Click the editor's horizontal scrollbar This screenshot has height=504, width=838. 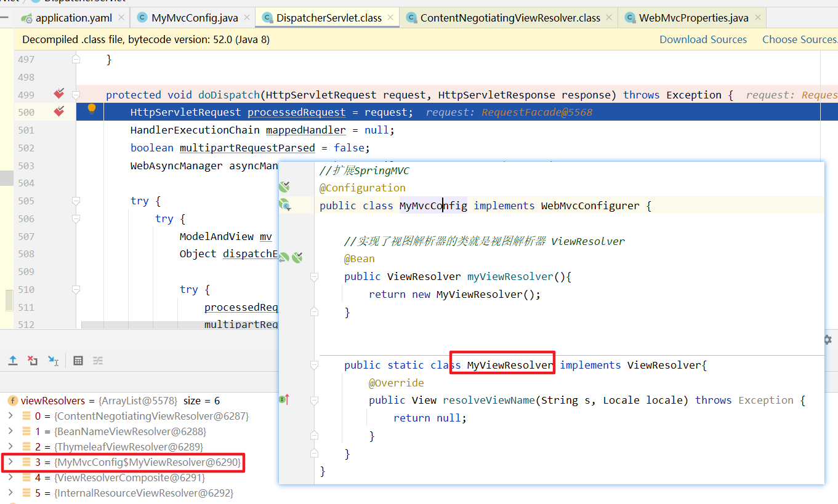pos(180,324)
